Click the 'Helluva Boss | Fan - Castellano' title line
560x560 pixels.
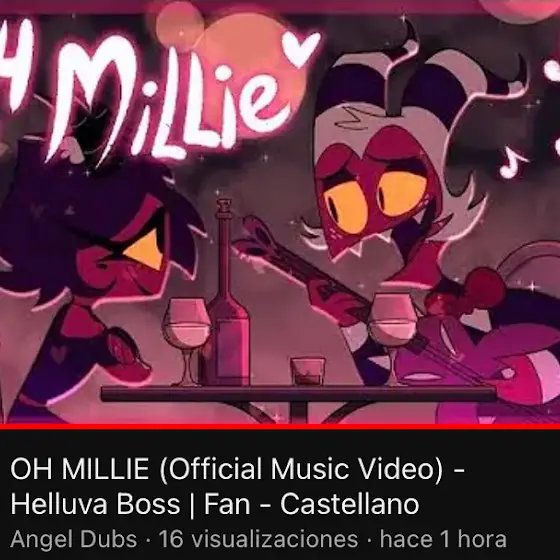pyautogui.click(x=215, y=504)
